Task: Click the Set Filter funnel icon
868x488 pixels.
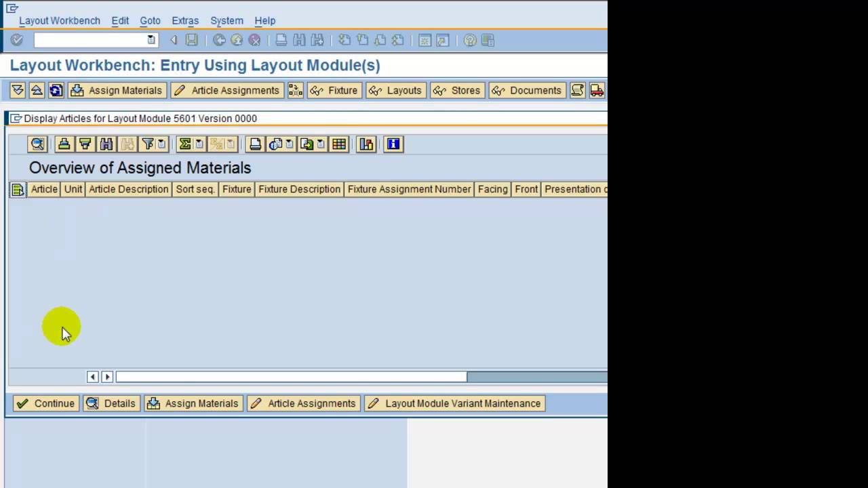Action: point(146,144)
